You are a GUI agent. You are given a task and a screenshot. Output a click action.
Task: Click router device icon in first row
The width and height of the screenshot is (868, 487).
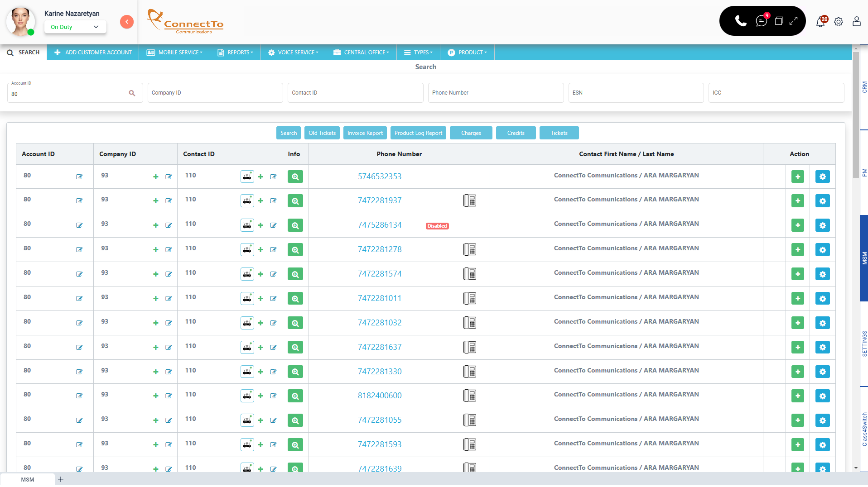pyautogui.click(x=247, y=177)
